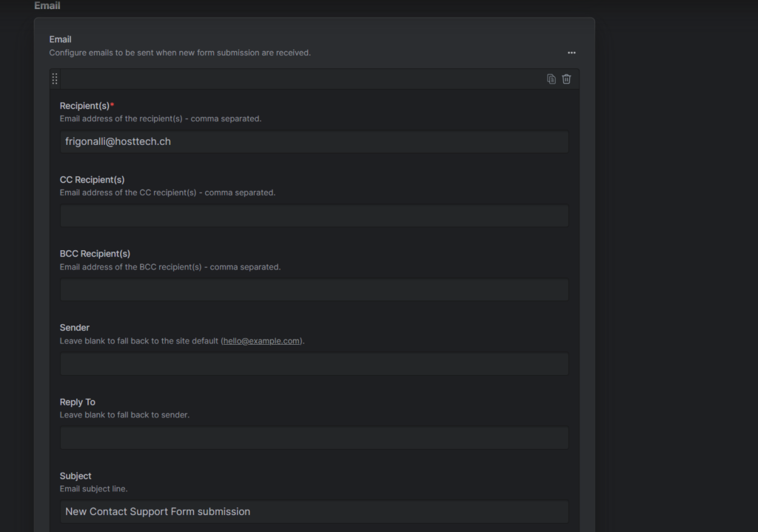Click the Recipient(s) email input field
Screen dimensions: 758x532
pos(314,141)
